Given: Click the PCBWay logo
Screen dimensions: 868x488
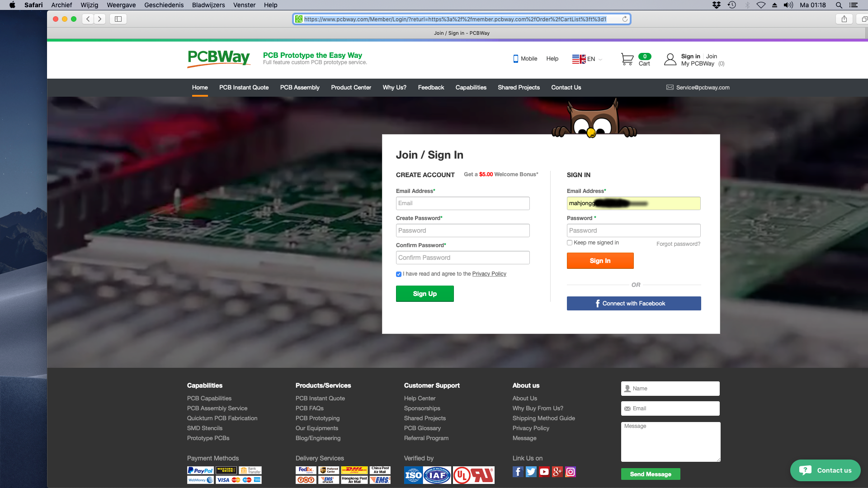Looking at the screenshot, I should (219, 58).
